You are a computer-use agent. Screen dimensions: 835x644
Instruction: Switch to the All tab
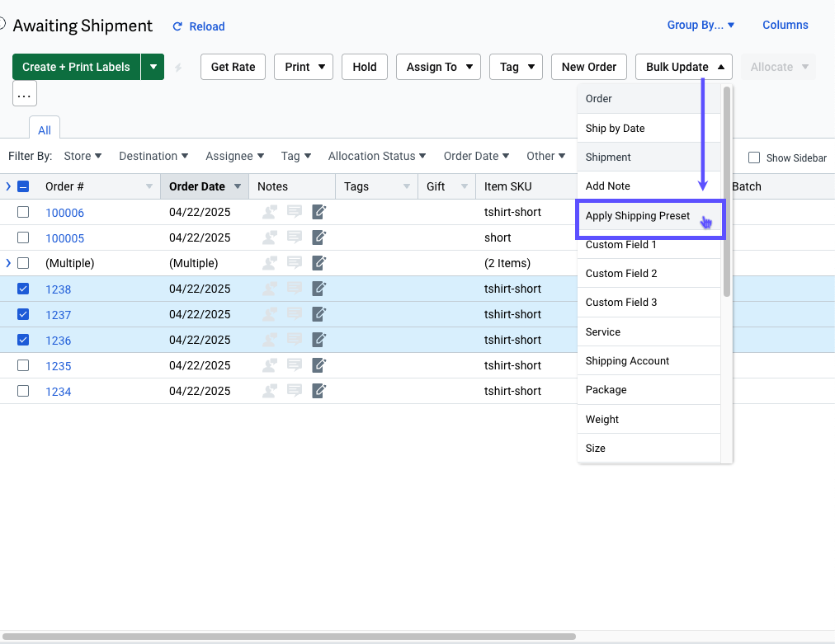45,129
